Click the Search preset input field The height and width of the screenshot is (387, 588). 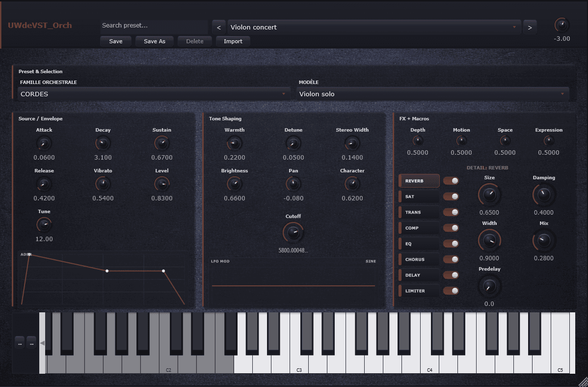(x=154, y=26)
